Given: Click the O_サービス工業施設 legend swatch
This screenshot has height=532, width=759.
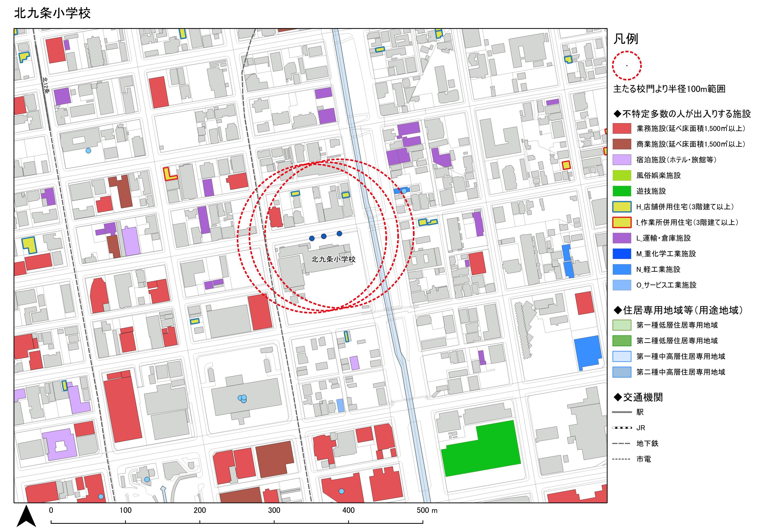Looking at the screenshot, I should (622, 285).
